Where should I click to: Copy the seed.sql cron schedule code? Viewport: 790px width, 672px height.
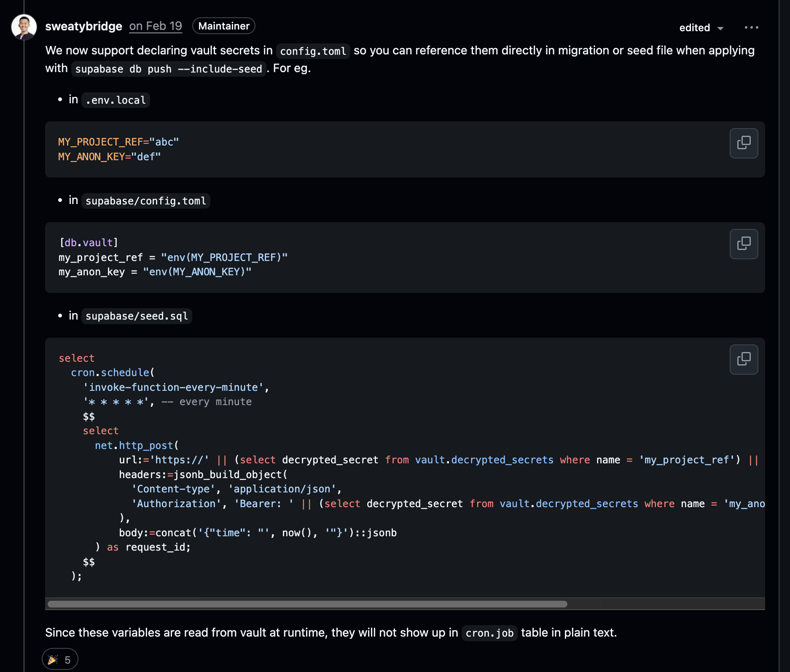[744, 360]
